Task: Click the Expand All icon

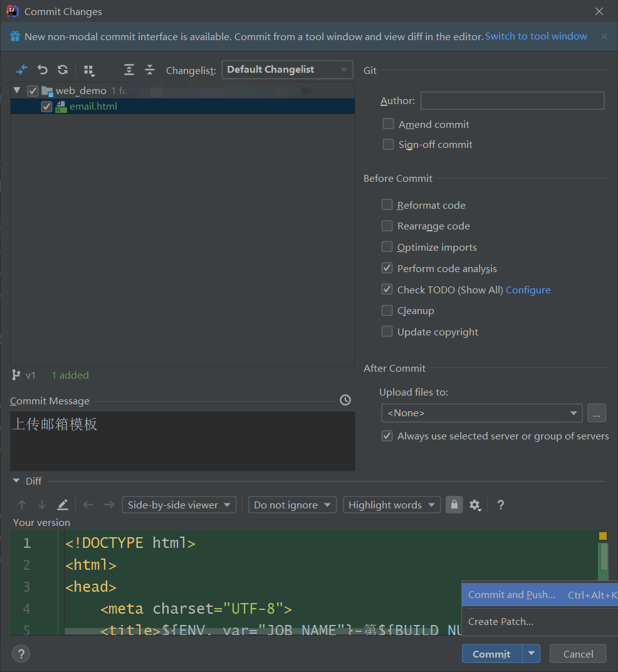Action: 129,70
